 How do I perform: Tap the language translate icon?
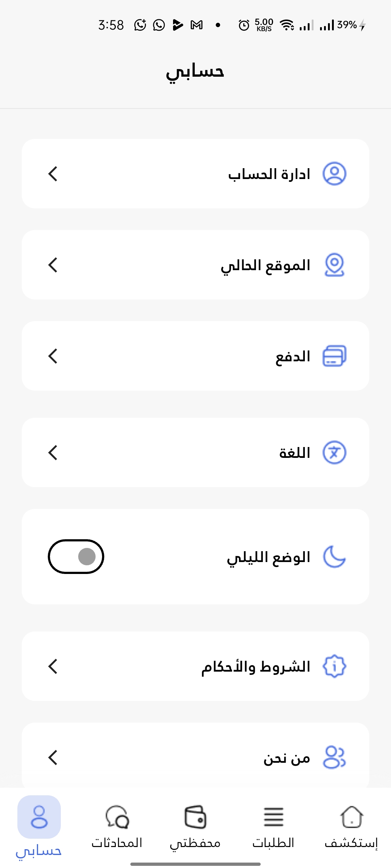click(334, 452)
